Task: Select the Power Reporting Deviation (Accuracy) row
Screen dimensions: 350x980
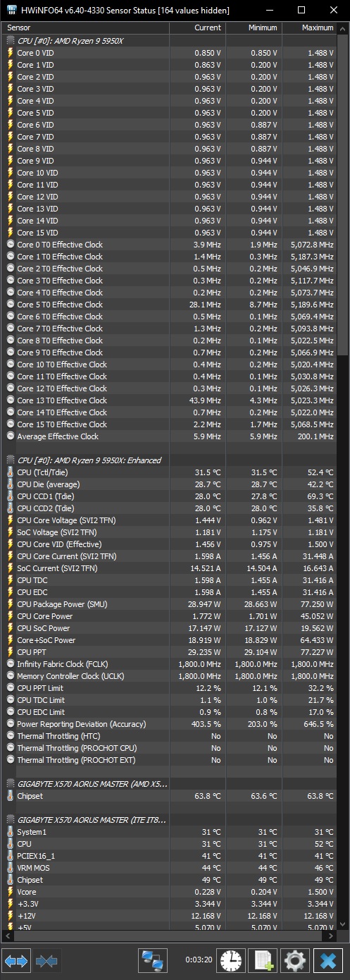Action: pyautogui.click(x=170, y=724)
